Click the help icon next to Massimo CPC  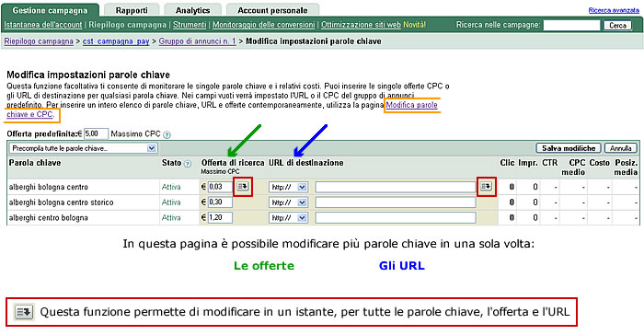click(x=167, y=134)
